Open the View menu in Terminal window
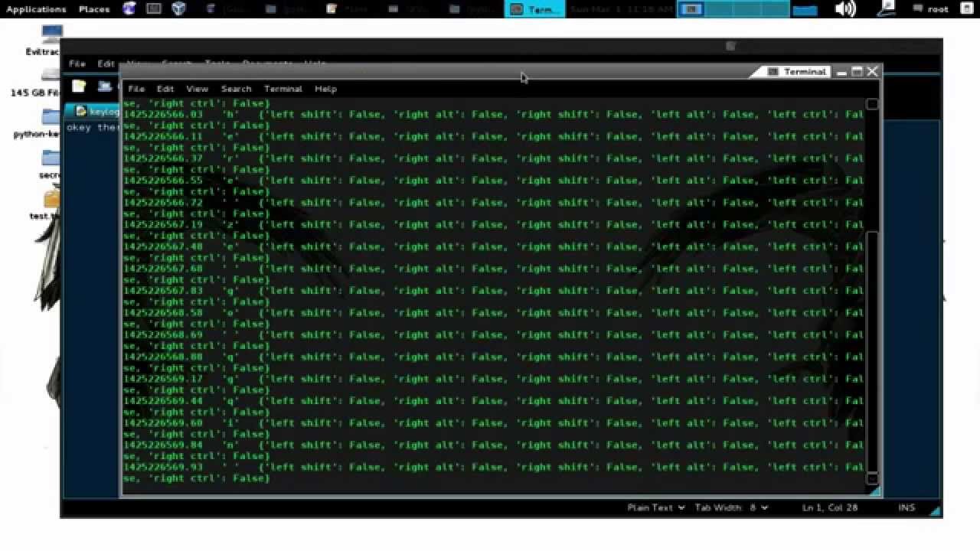Viewport: 980px width, 551px height. [x=197, y=89]
